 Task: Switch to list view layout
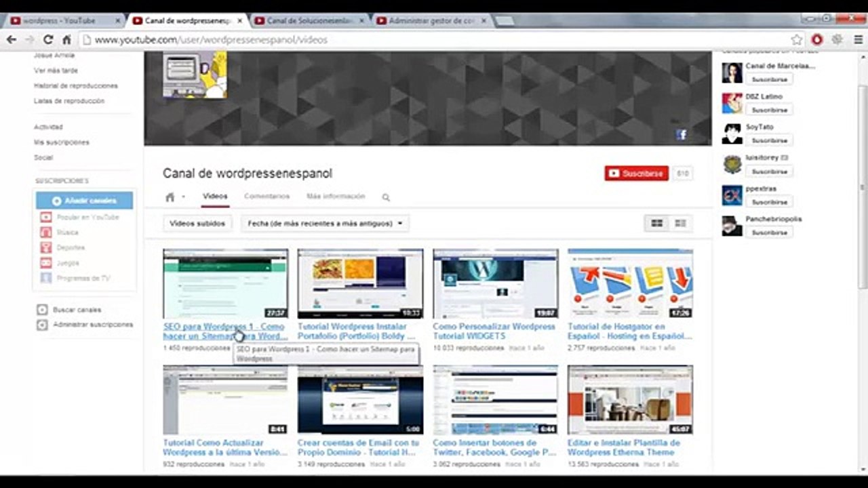[x=680, y=223]
